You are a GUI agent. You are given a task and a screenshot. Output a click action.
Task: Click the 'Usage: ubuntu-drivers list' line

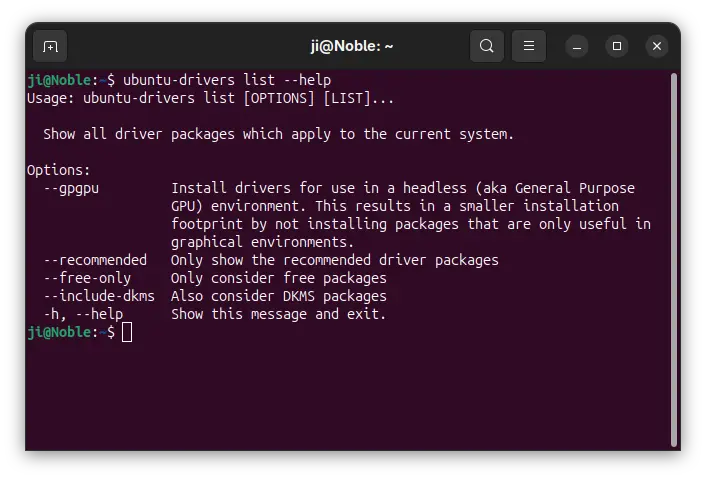tap(210, 98)
